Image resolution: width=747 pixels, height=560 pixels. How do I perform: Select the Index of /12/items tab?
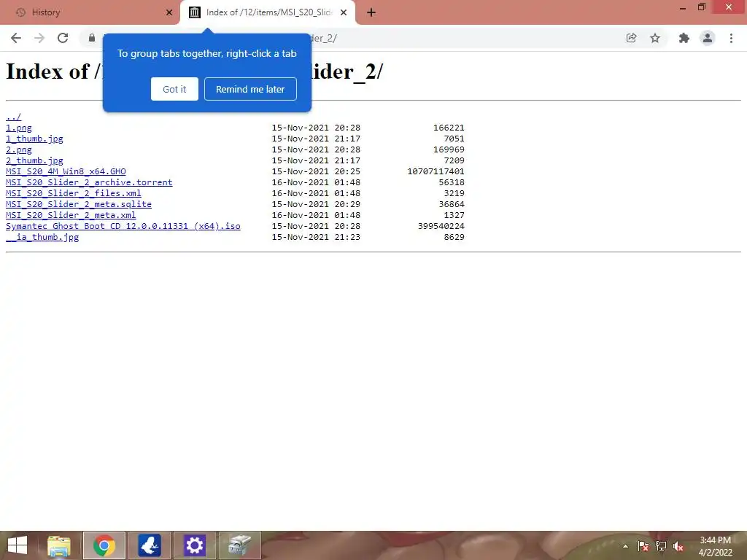[x=268, y=12]
